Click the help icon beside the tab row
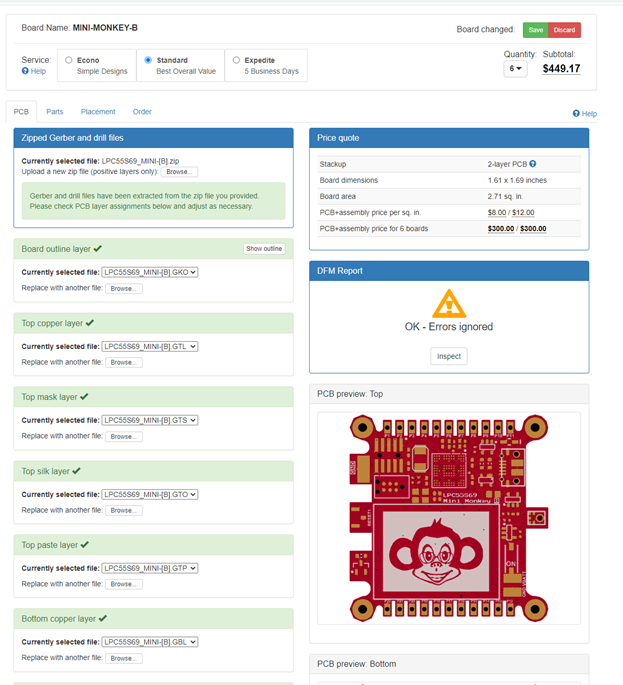623x685 pixels. coord(576,114)
